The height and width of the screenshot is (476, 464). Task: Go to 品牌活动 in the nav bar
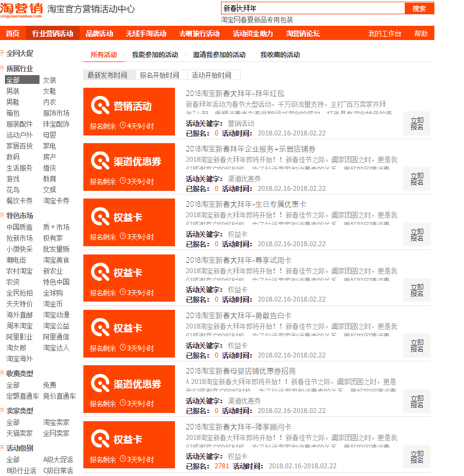(x=100, y=33)
